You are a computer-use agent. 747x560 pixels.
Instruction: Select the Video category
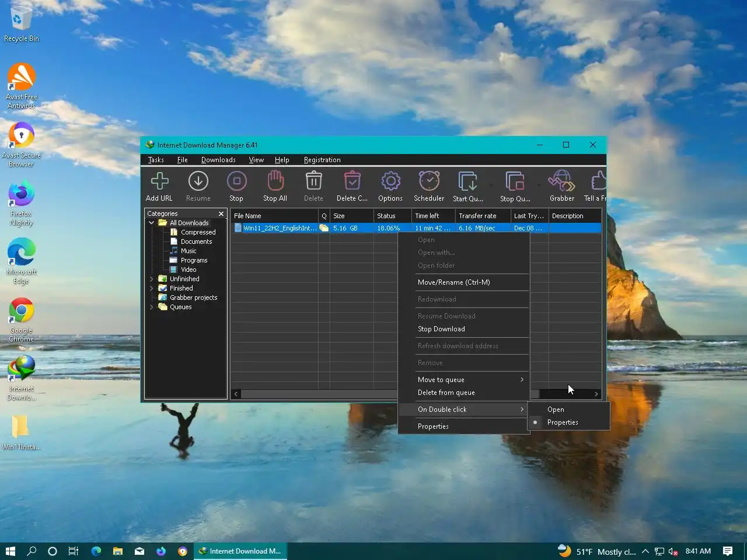[183, 269]
